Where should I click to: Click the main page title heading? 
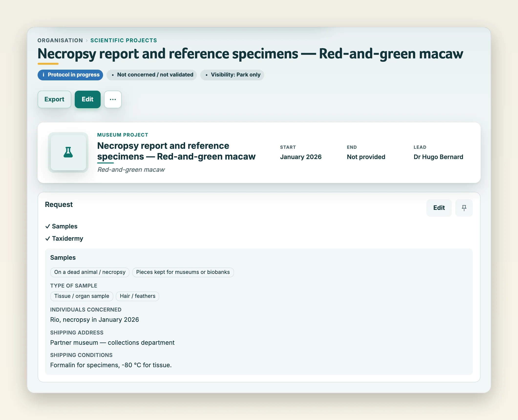point(250,54)
